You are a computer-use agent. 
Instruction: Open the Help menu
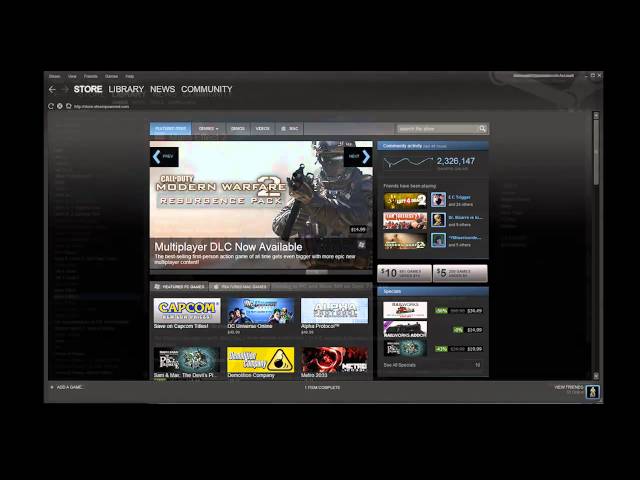tap(130, 76)
